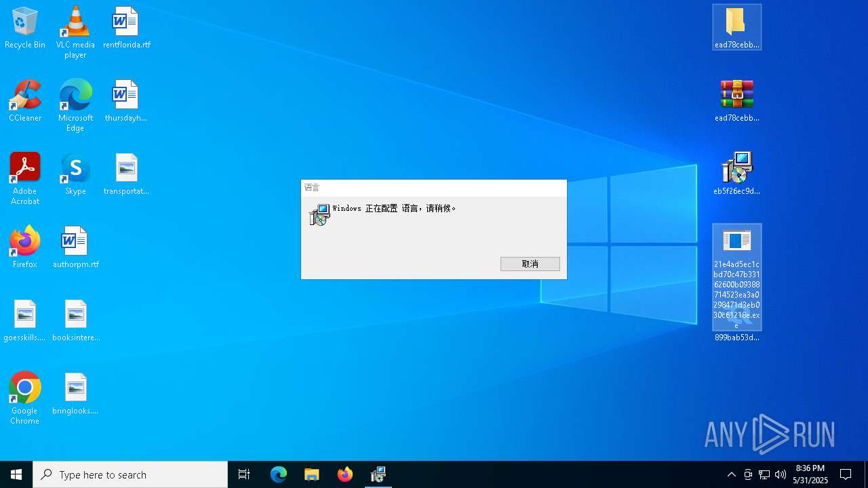Select the booksintere... image file
Viewport: 868px width, 488px height.
coord(75,321)
